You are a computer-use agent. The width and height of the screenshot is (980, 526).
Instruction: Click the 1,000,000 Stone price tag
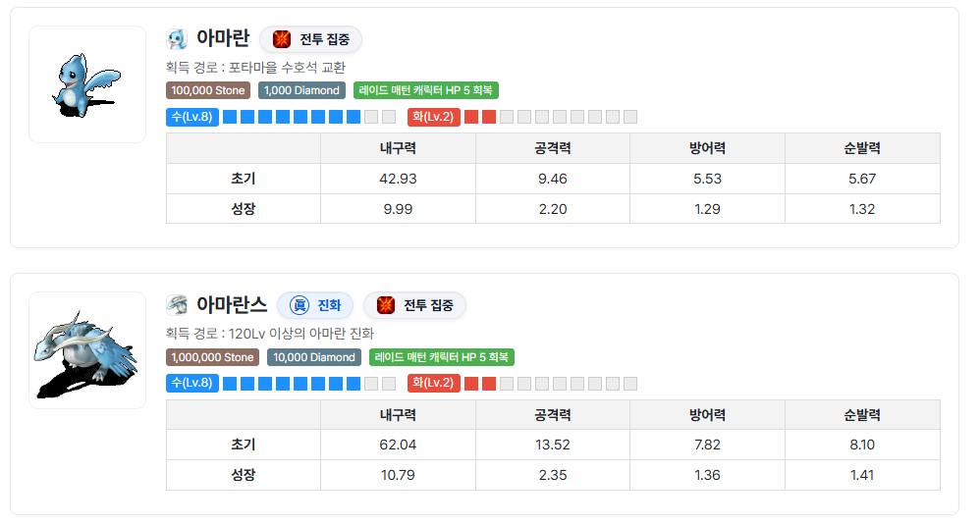pyautogui.click(x=213, y=357)
